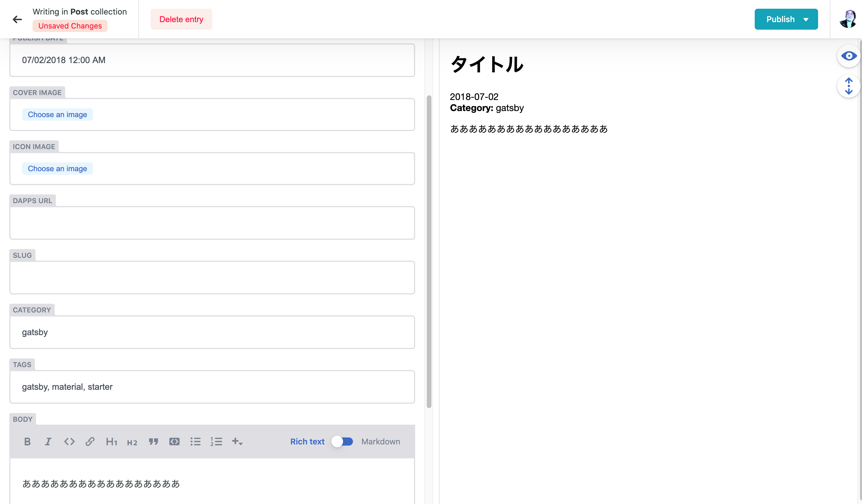Go back with the left arrow

17,19
